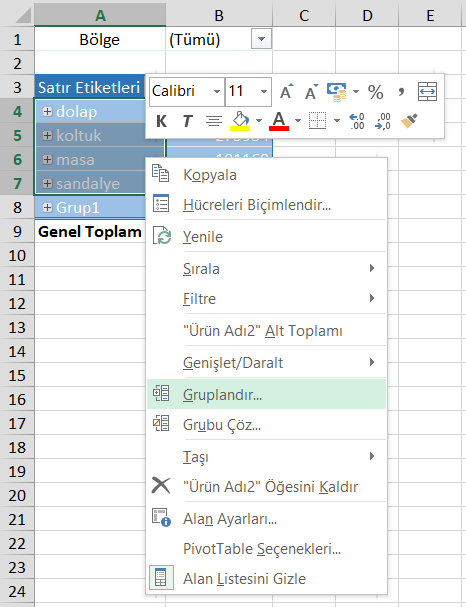Viewport: 466px width, 607px height.
Task: Select row 16 header
Action: pyautogui.click(x=17, y=400)
